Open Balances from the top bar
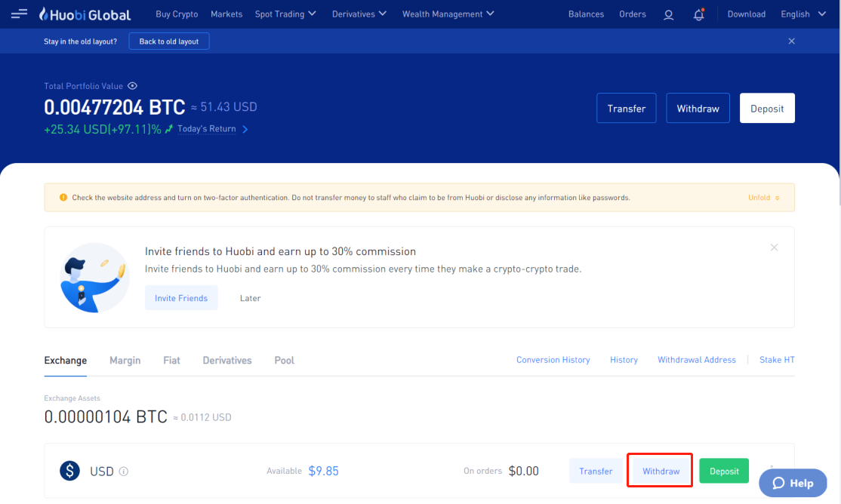This screenshot has width=841, height=504. click(x=586, y=14)
